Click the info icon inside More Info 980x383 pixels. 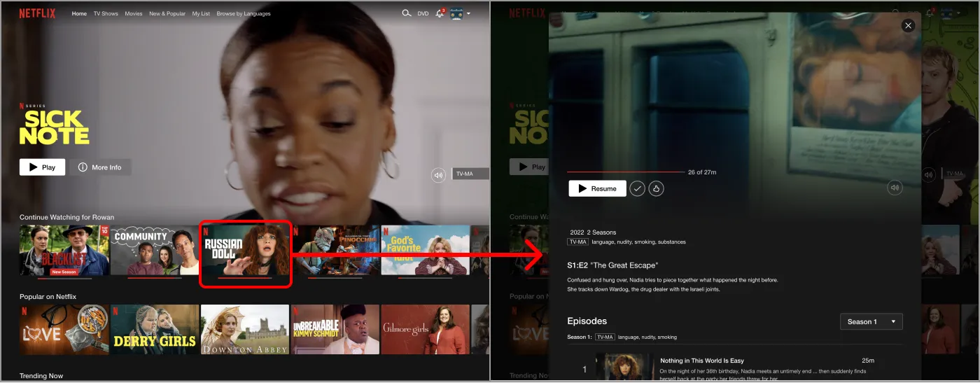[83, 167]
